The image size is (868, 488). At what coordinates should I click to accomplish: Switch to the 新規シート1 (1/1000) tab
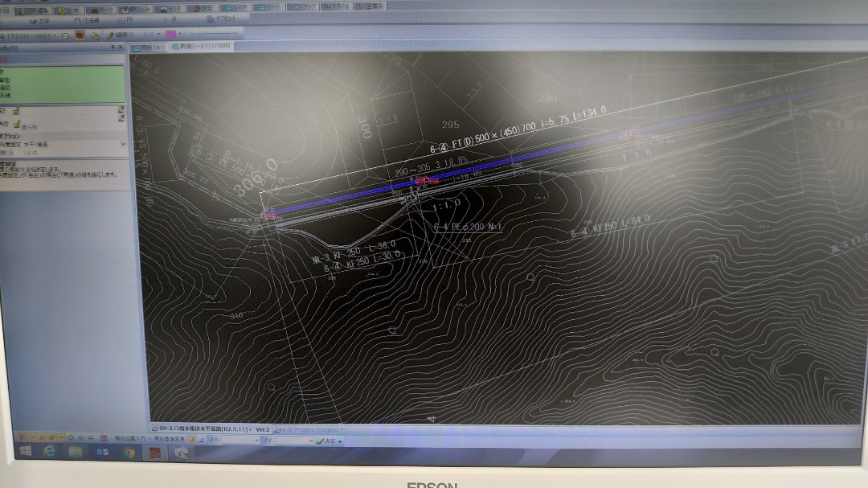coord(201,47)
